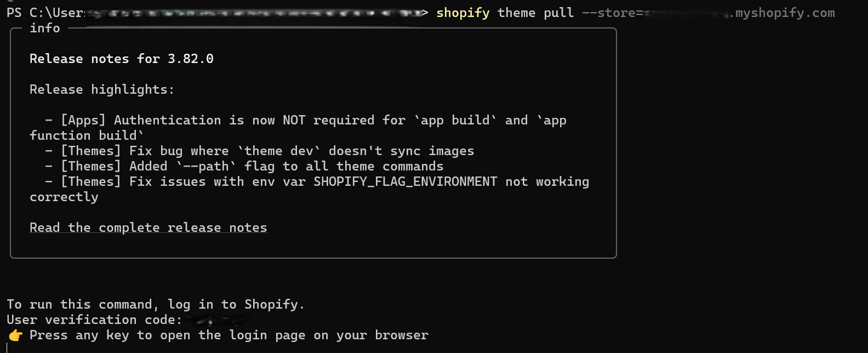Open the "Read the complete release notes" link
The image size is (868, 353).
point(148,227)
